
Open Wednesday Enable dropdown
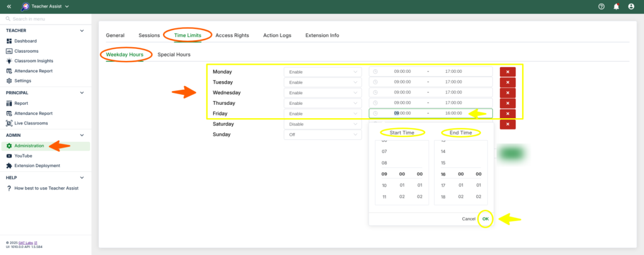pos(323,93)
